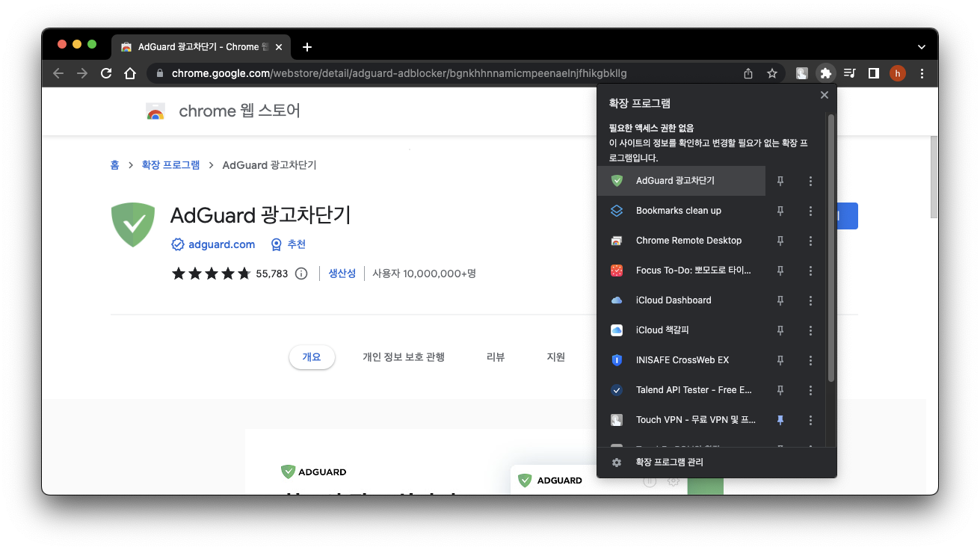Open Chrome three-dot main menu
This screenshot has width=980, height=550.
922,73
